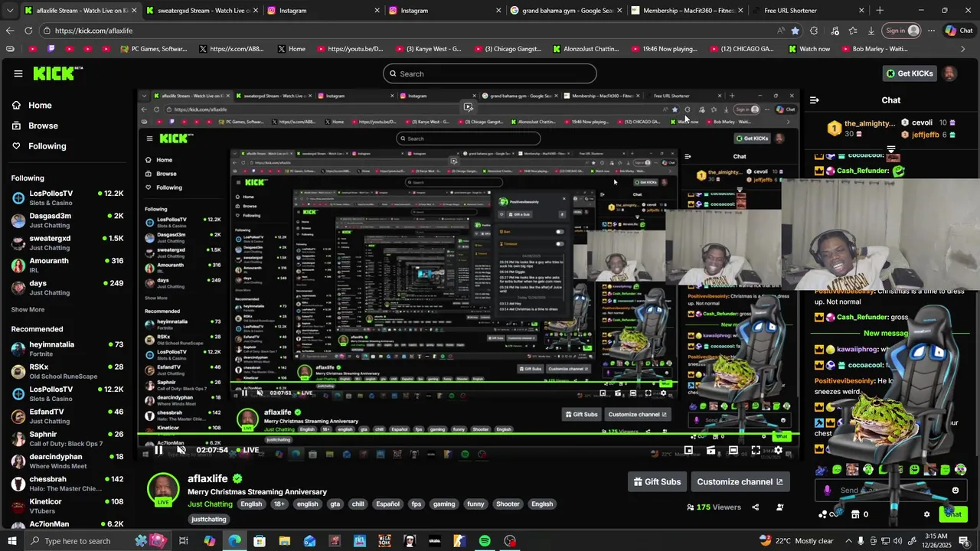980x551 pixels.
Task: Click the Kick search box
Action: pyautogui.click(x=490, y=73)
